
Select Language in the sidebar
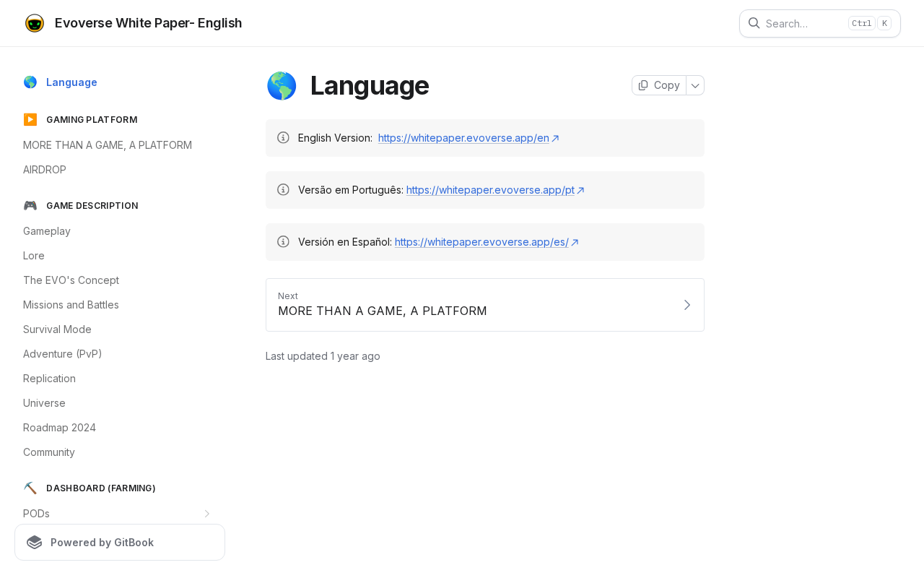tap(71, 82)
